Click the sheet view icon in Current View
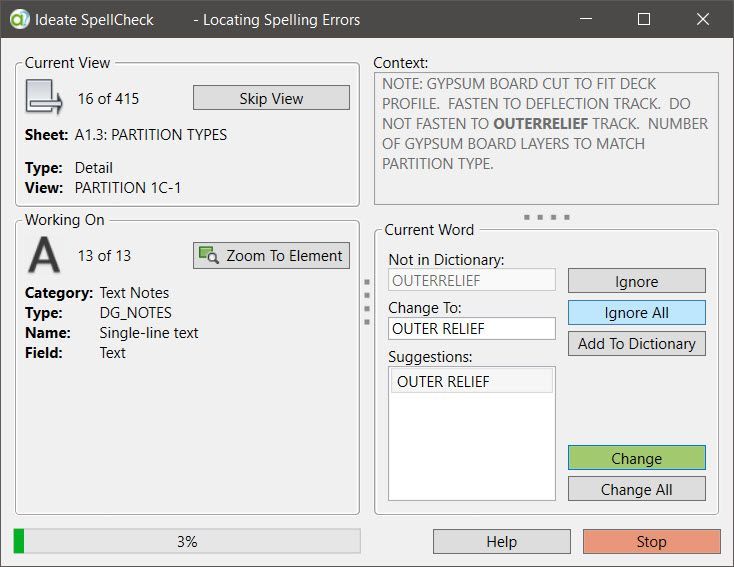 44,97
